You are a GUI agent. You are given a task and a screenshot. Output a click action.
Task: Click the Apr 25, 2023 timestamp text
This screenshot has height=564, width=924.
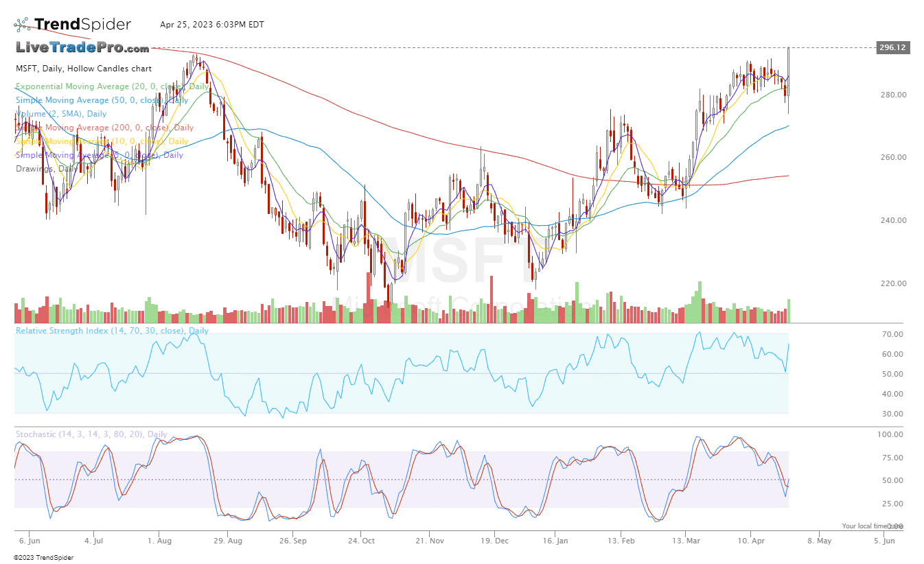(x=211, y=25)
